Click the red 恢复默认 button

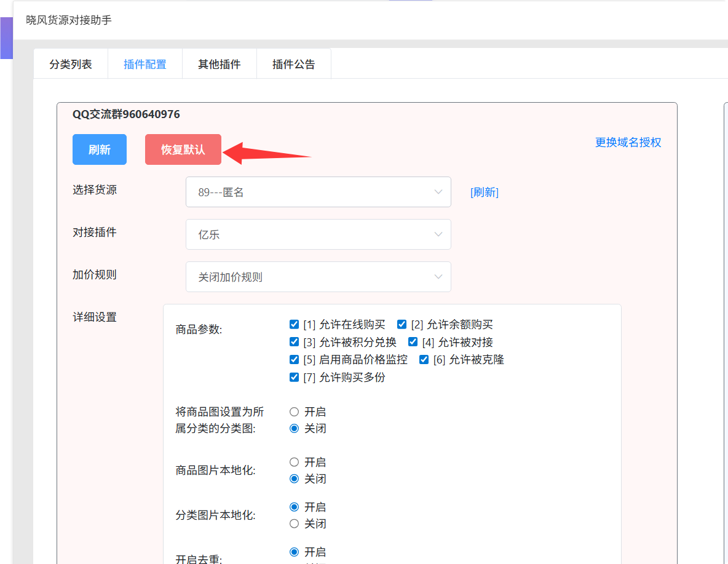click(x=183, y=149)
